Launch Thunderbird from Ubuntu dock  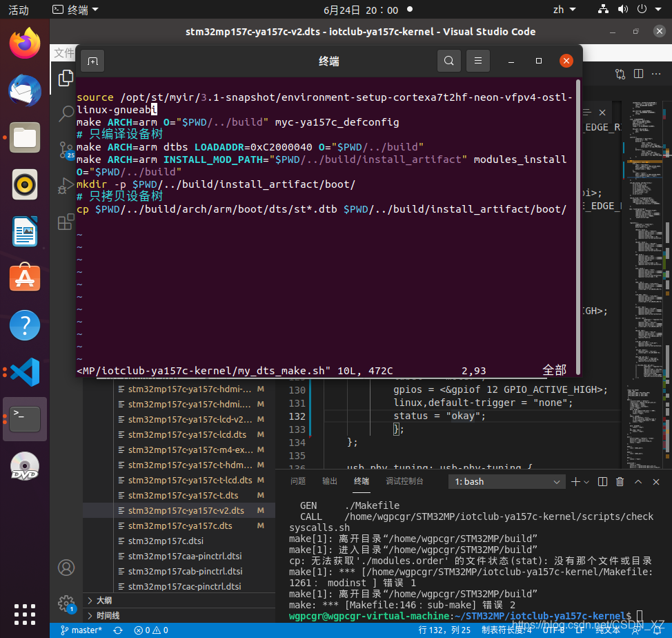pyautogui.click(x=25, y=90)
